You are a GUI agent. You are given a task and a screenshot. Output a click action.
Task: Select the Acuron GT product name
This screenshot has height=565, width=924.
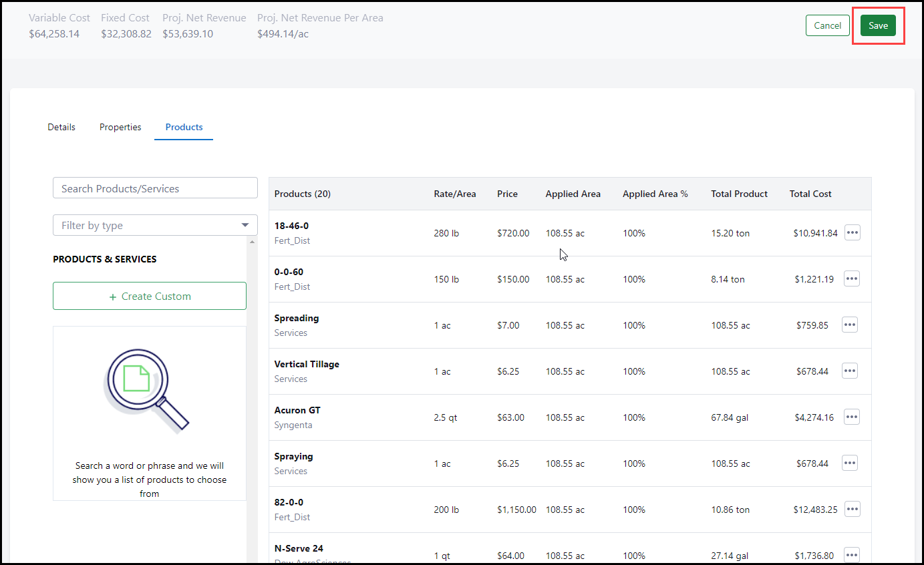297,410
